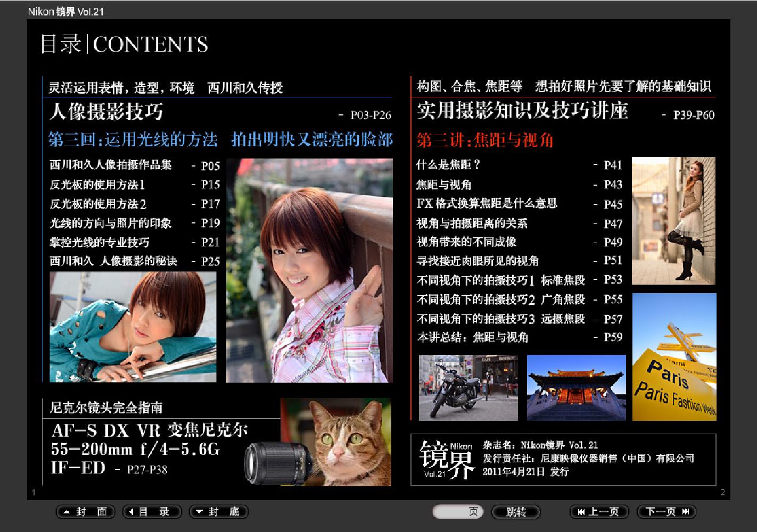
Task: Click the motorcycle street photo
Action: tap(468, 388)
